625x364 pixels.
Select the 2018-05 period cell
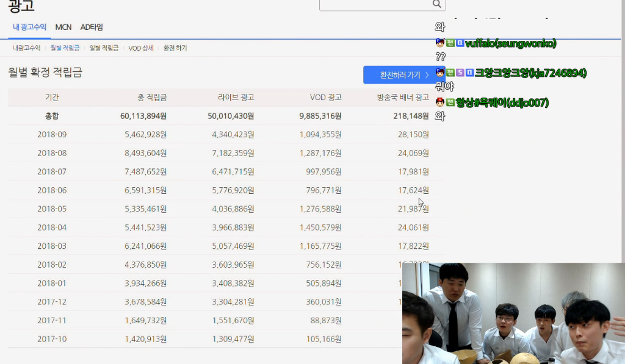(52, 209)
